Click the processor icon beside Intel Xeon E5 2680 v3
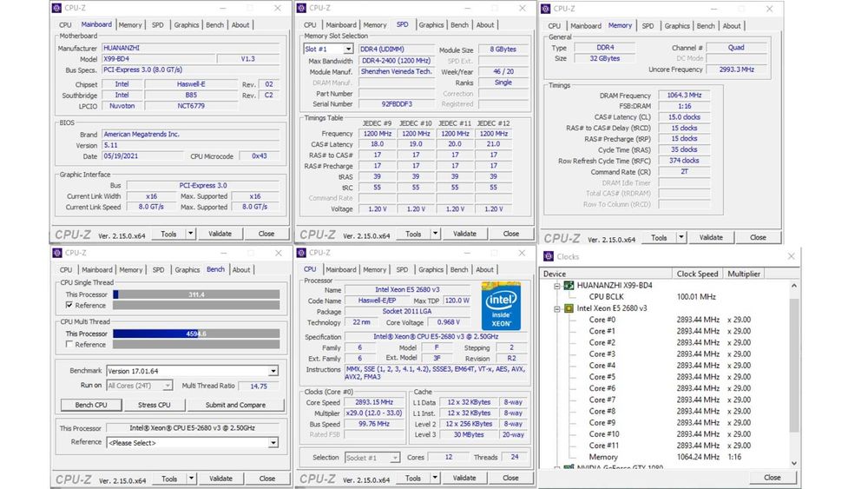This screenshot has width=868, height=489. (x=569, y=308)
